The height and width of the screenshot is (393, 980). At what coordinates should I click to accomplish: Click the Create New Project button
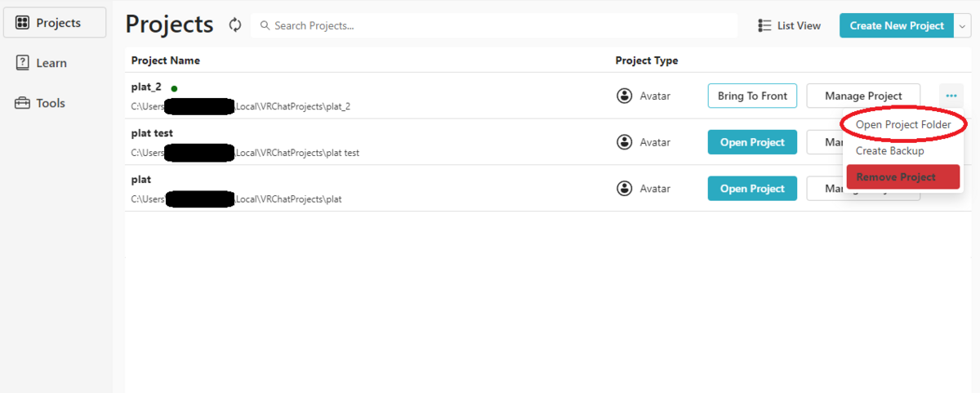tap(897, 25)
